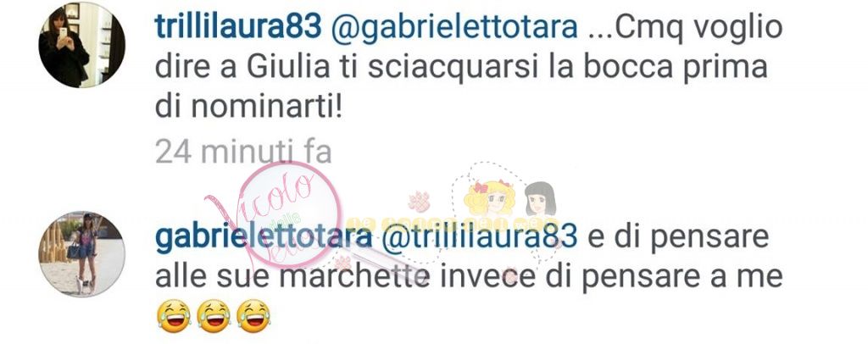This screenshot has width=868, height=344.
Task: Follow the @trillilaura83 mention in the reply
Action: point(480,237)
